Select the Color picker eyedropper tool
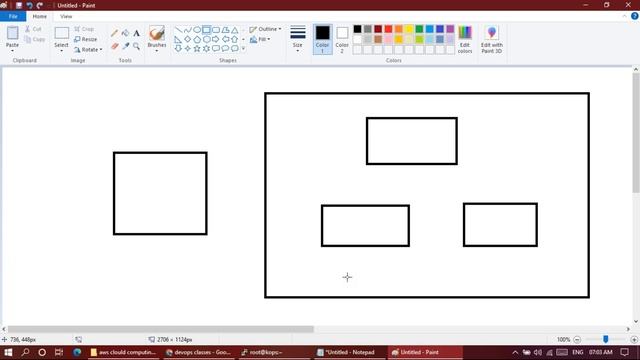This screenshot has width=640, height=360. tap(125, 46)
